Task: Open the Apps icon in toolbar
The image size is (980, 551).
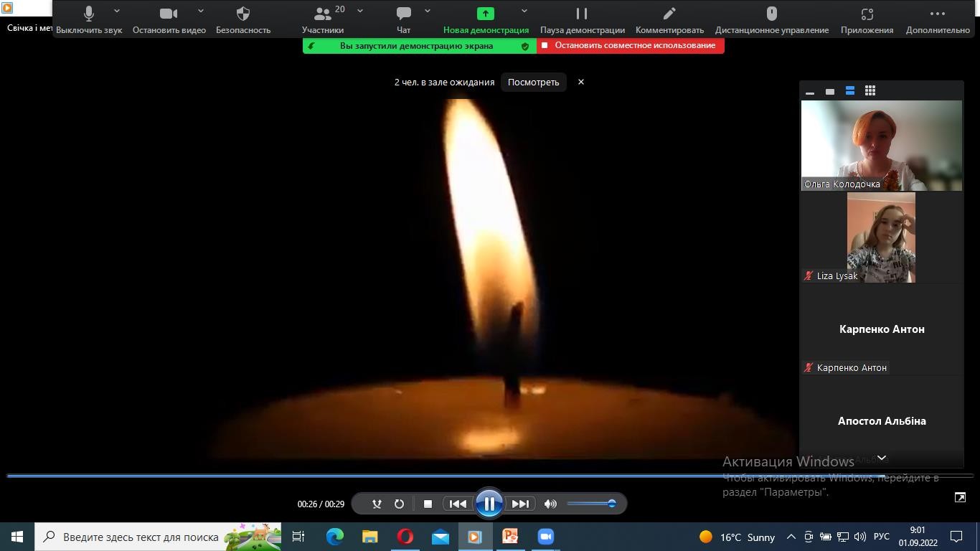Action: (867, 14)
